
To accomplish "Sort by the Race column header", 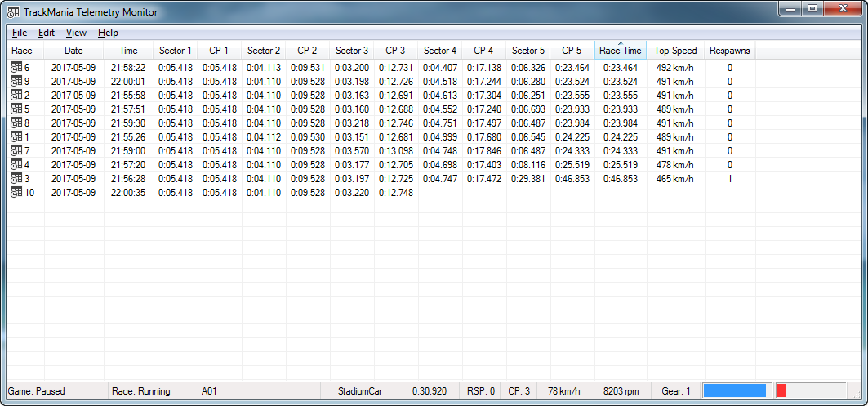I will (25, 51).
